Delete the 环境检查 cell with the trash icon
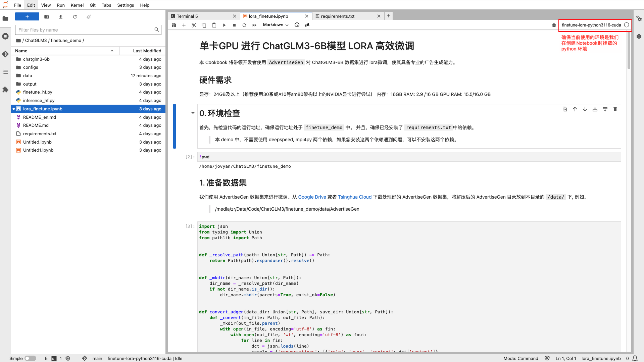The width and height of the screenshot is (644, 362). click(615, 109)
